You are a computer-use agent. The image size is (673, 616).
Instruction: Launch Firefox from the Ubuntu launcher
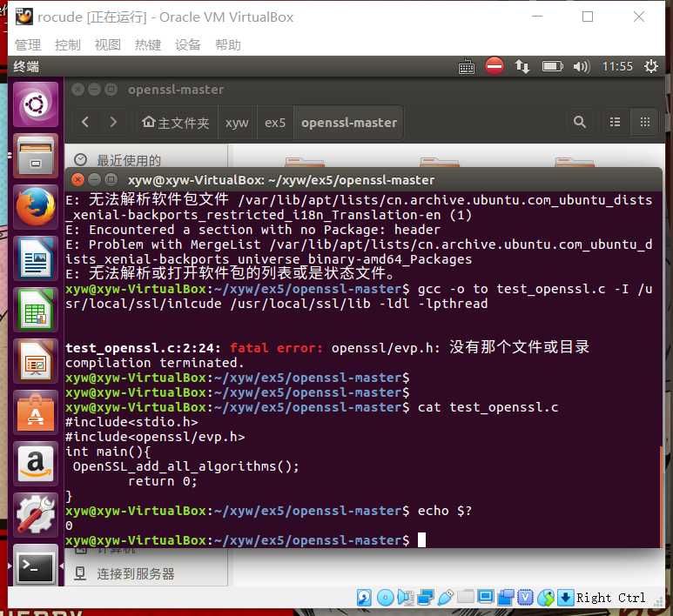[x=36, y=207]
